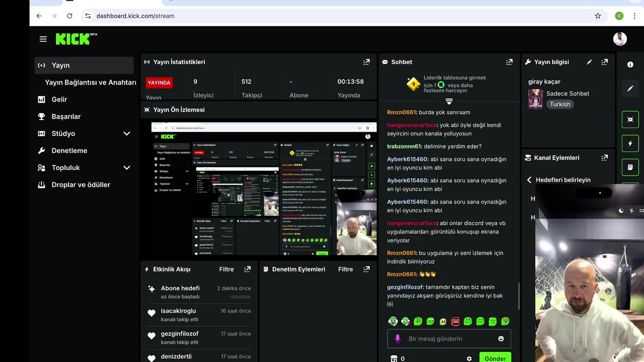Click the Turkish language tag
Screen dimensions: 644x362
pos(560,104)
